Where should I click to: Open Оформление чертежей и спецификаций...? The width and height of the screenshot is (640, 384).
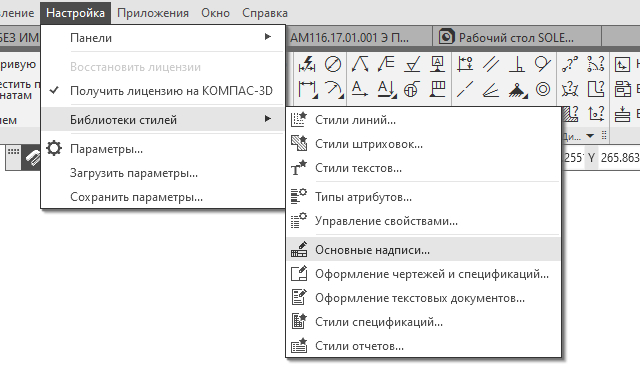(424, 273)
